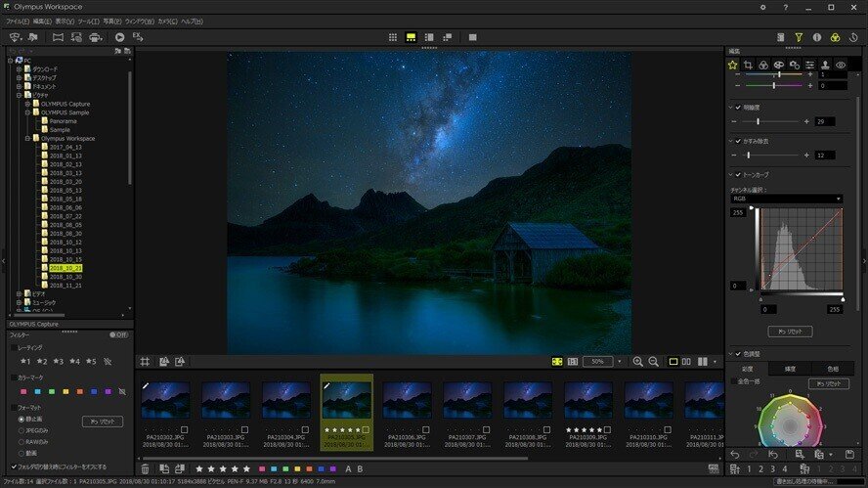
Task: Click the eye icon in edit panel
Action: pyautogui.click(x=841, y=65)
